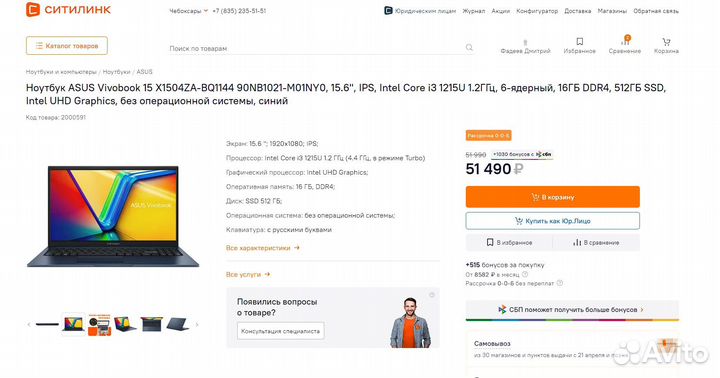Click the Оперативная память: 16 ГБ, DDR4 line
720x378 pixels.
(x=281, y=186)
